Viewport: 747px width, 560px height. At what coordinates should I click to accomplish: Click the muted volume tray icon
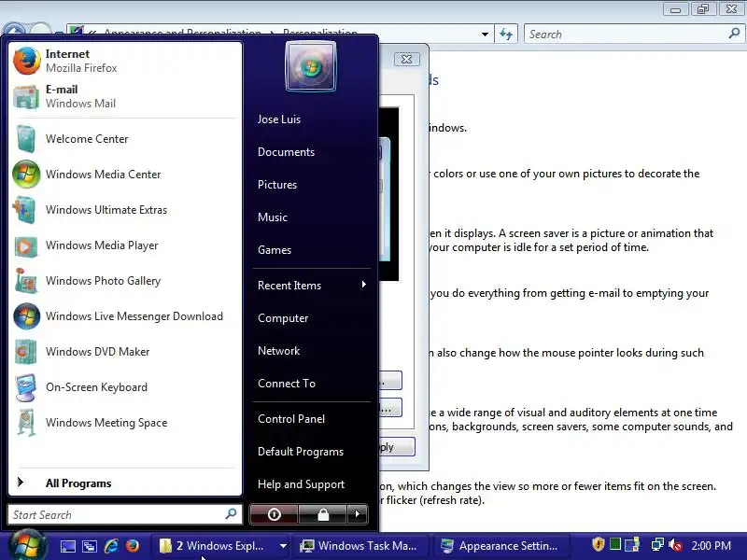pos(675,545)
